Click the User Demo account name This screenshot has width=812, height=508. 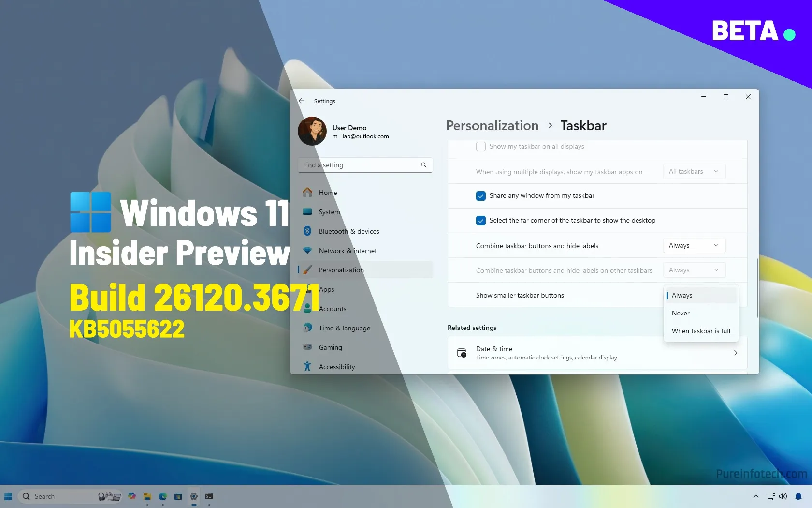349,128
